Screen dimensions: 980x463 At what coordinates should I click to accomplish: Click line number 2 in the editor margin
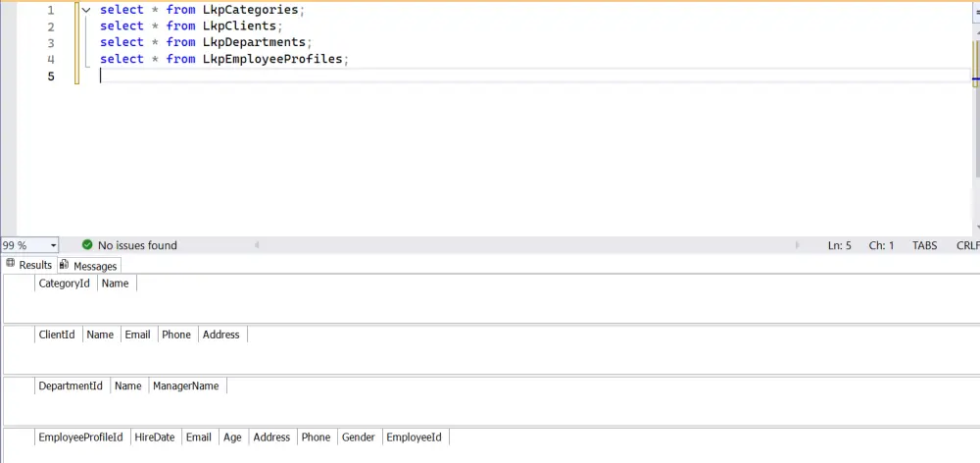[x=51, y=26]
